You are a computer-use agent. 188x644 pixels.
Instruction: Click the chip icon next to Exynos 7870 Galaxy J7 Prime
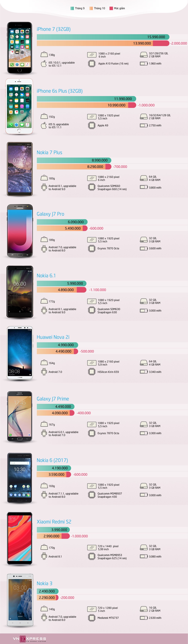(92, 433)
